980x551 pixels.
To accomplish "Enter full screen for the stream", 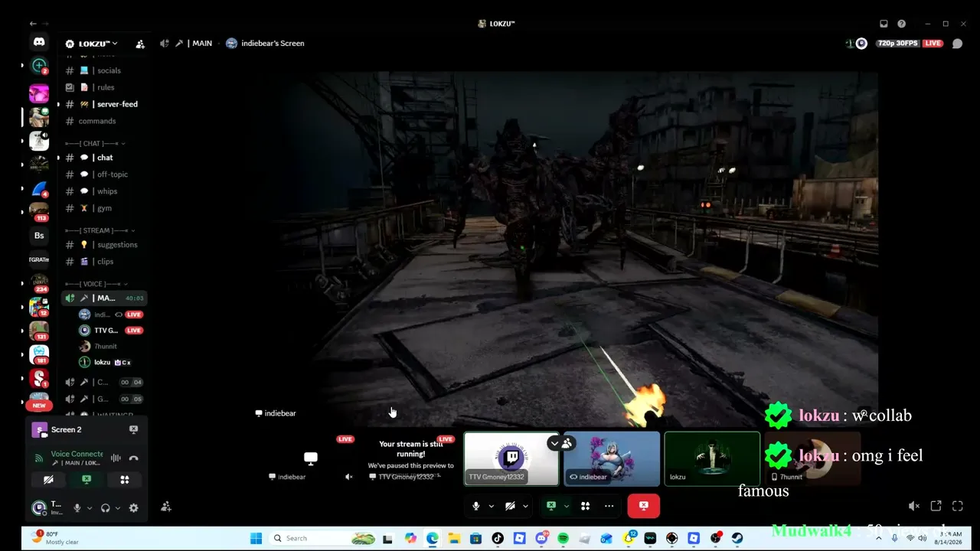I will (x=957, y=506).
